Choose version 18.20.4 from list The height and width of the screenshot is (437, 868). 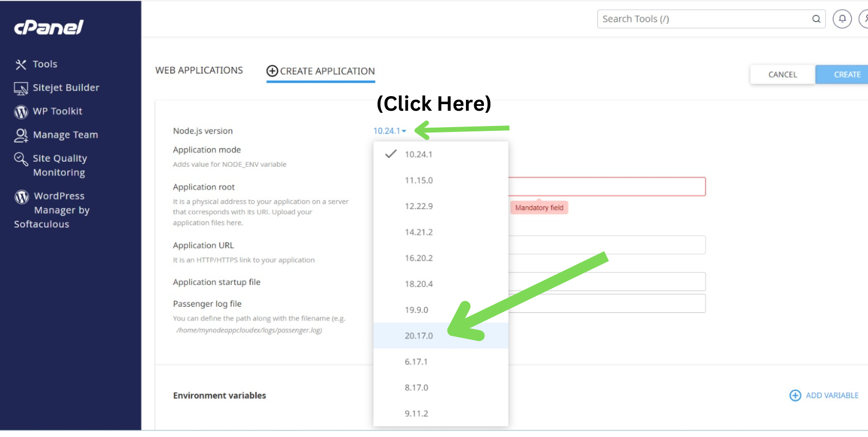pos(419,284)
